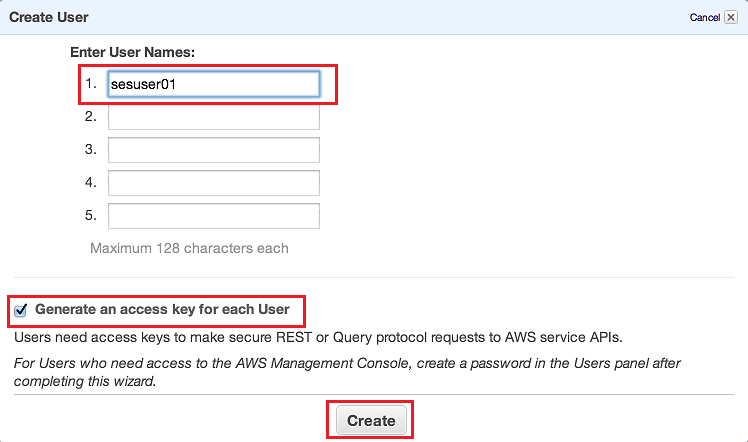The image size is (748, 442).
Task: Click 'Generate an access key for each User' label
Action: point(162,309)
